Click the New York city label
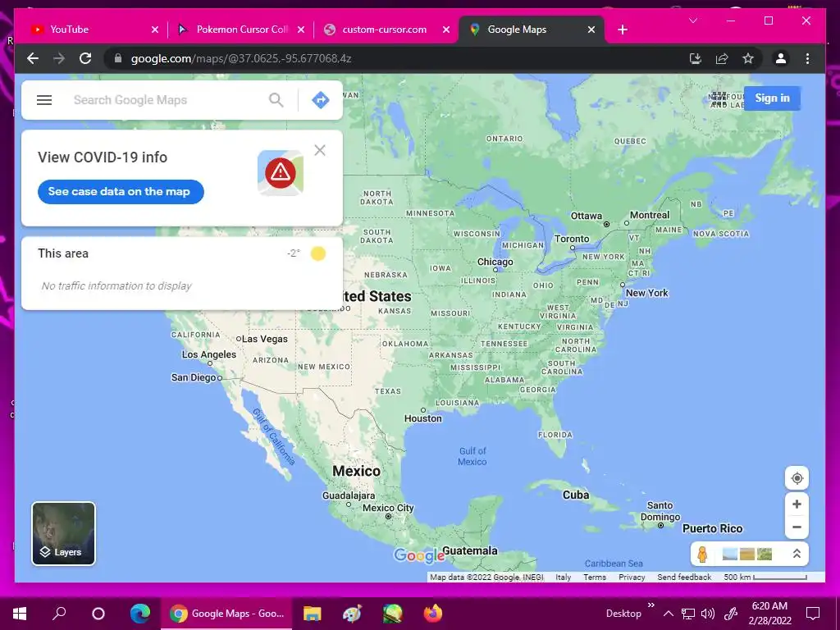 (646, 293)
